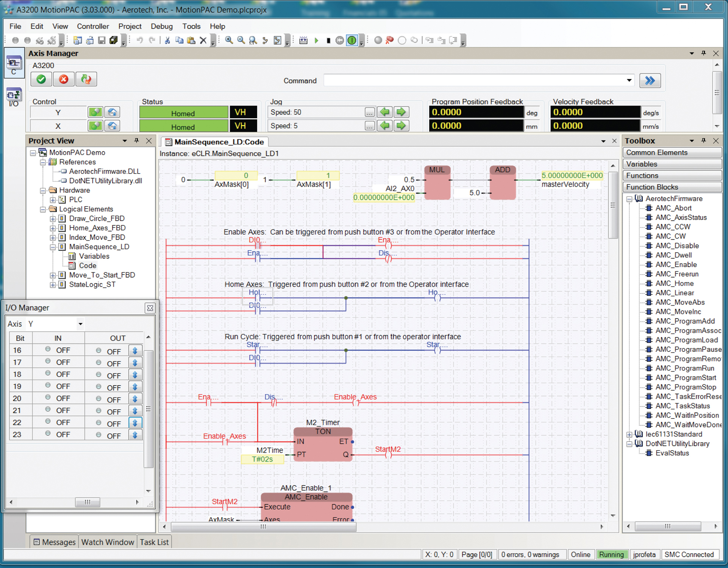
Task: Click the green checkmark acknowledge button in A3200
Action: point(41,80)
